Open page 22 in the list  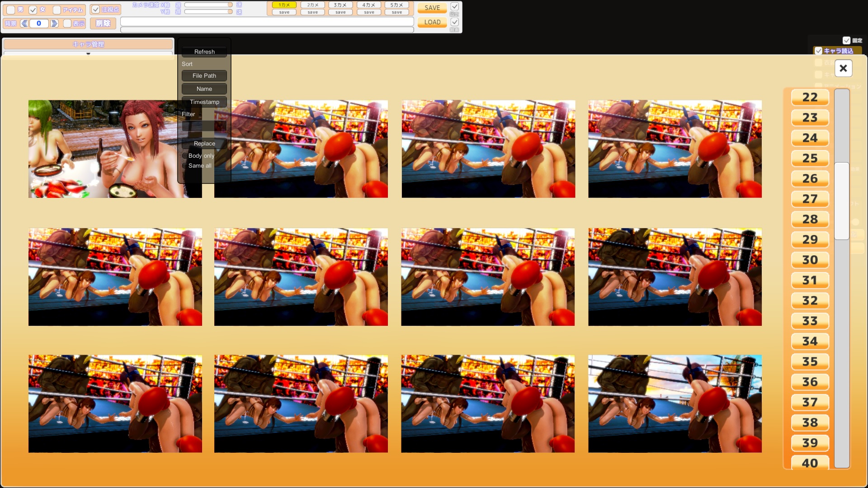click(810, 97)
